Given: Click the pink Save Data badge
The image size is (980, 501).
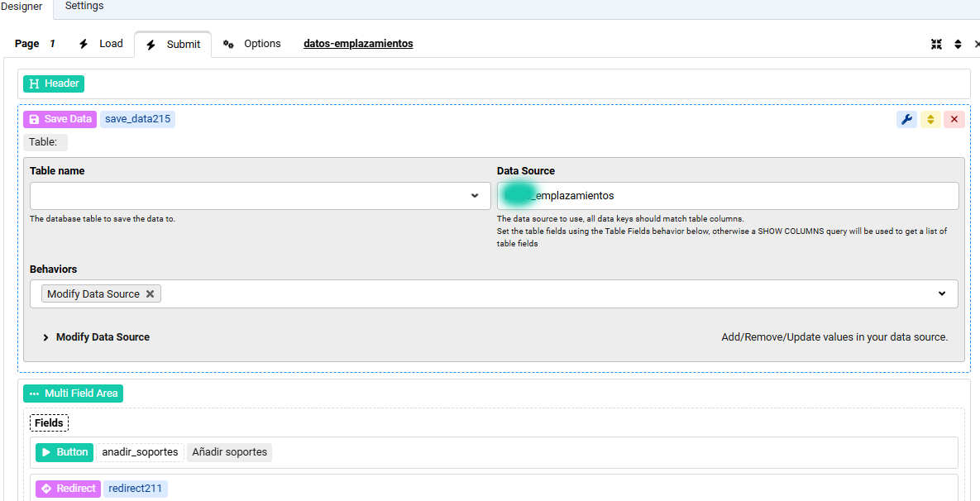Looking at the screenshot, I should click(60, 119).
